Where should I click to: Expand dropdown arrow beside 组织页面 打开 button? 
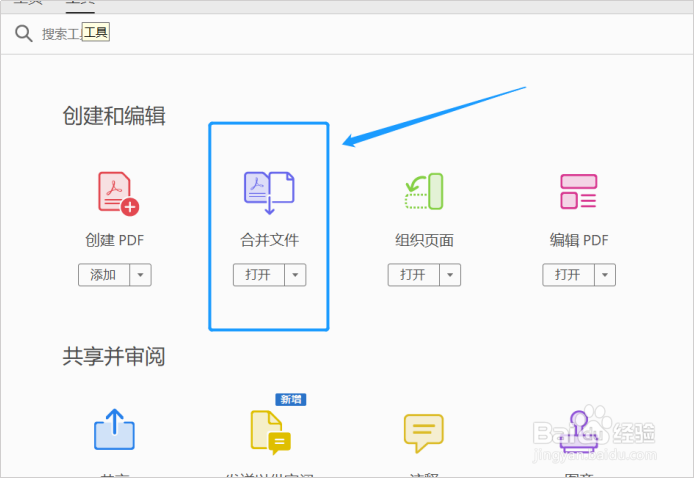coord(450,275)
